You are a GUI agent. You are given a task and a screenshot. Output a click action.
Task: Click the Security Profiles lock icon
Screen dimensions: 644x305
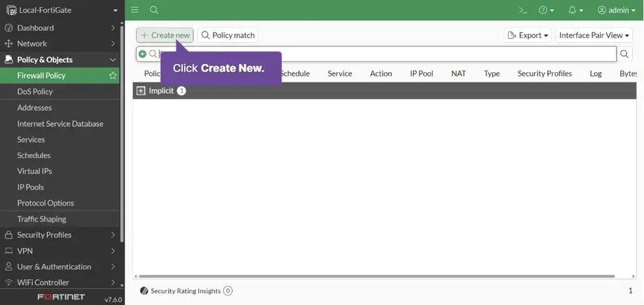[x=8, y=235]
